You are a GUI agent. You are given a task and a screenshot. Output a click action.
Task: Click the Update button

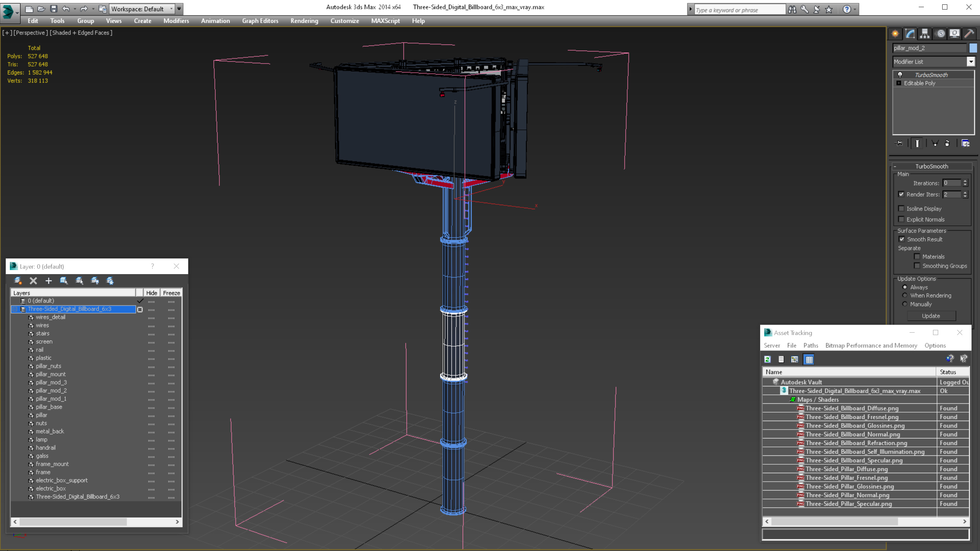[x=931, y=316]
